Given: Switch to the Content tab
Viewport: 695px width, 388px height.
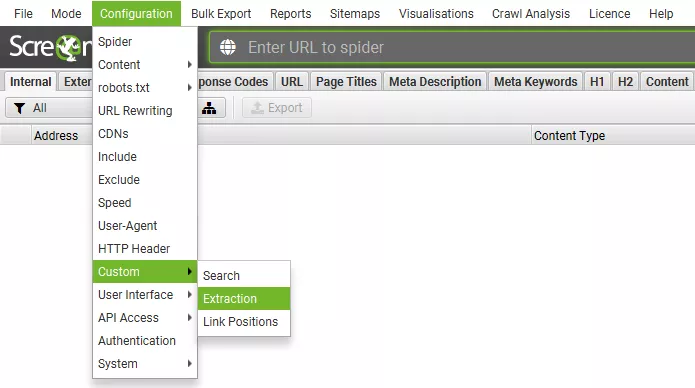Looking at the screenshot, I should (667, 82).
